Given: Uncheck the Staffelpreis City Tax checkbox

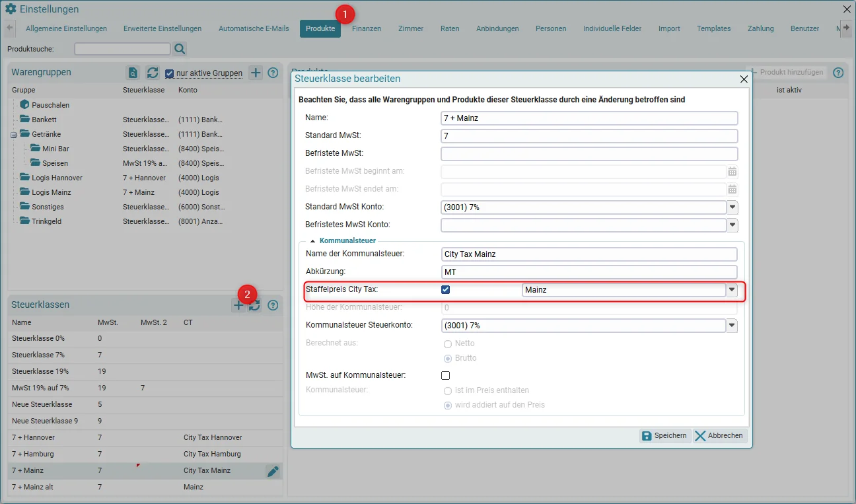Looking at the screenshot, I should (x=445, y=289).
